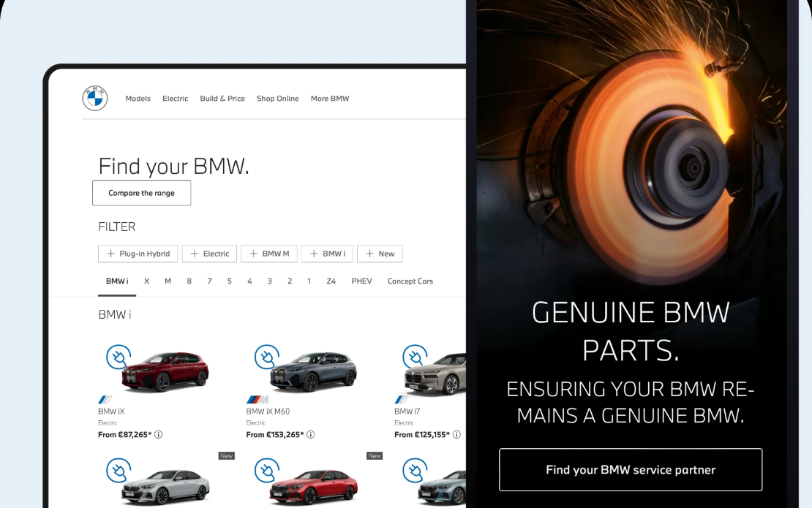The width and height of the screenshot is (812, 508).
Task: Open the silver sedan car image
Action: [x=166, y=487]
